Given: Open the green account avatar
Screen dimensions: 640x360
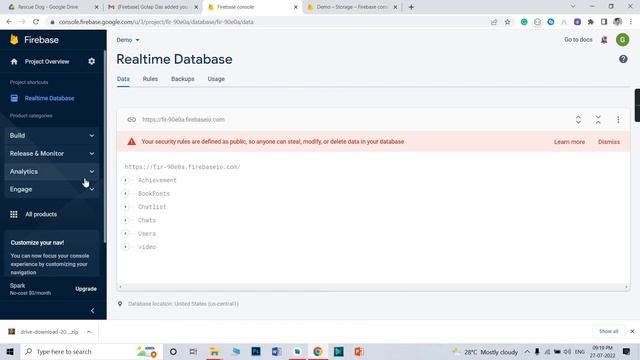Looking at the screenshot, I should [622, 40].
